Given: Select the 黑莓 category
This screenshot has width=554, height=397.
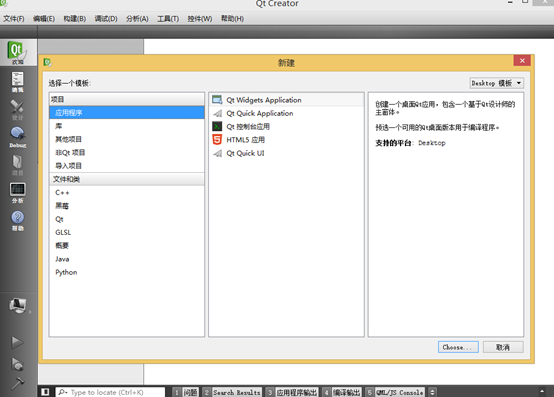Looking at the screenshot, I should [127, 206].
